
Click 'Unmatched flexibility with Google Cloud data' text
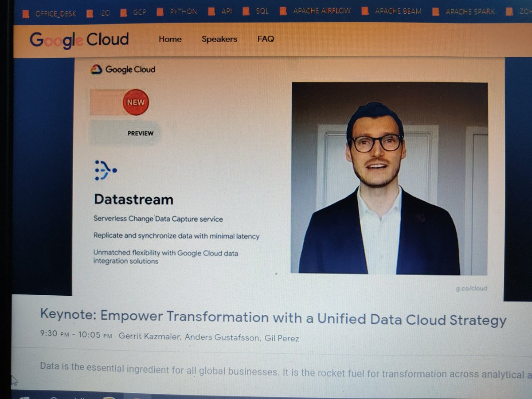(x=166, y=253)
